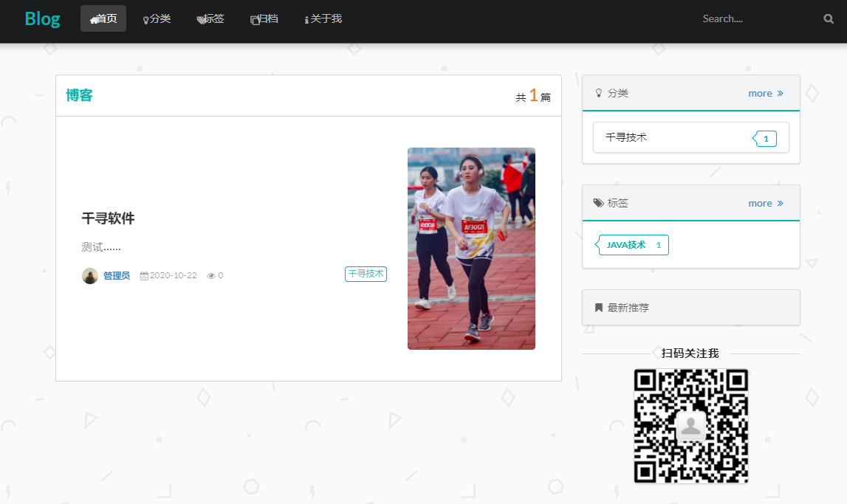Go to the 标签 navigation menu item

[210, 19]
